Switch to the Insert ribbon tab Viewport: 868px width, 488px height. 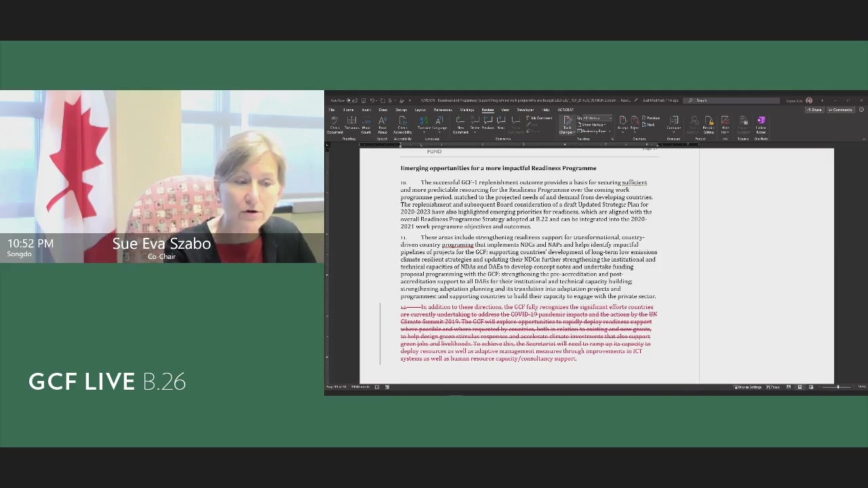(366, 110)
